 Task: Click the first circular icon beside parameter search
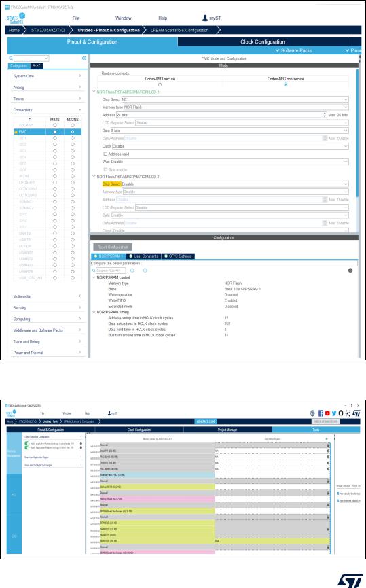coord(132,271)
